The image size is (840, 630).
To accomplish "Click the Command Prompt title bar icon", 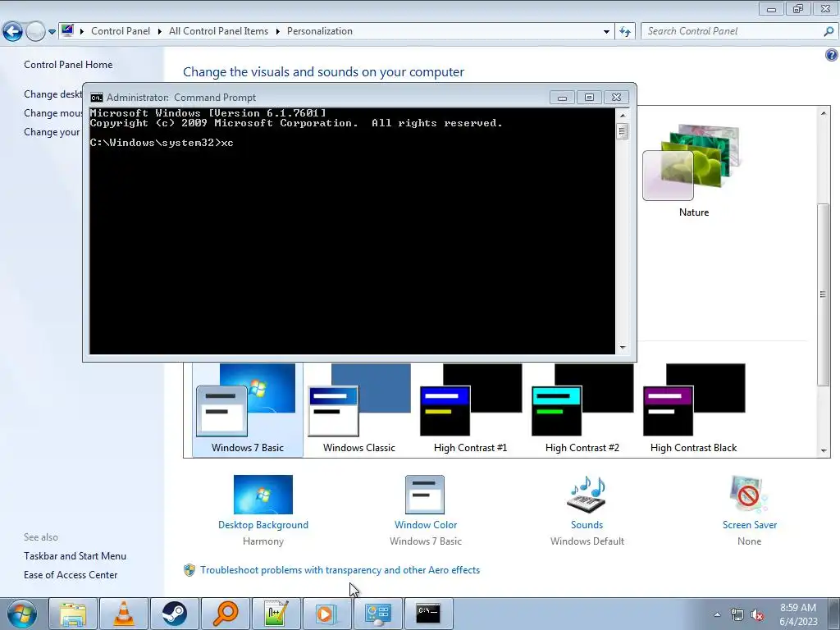I will click(x=97, y=98).
